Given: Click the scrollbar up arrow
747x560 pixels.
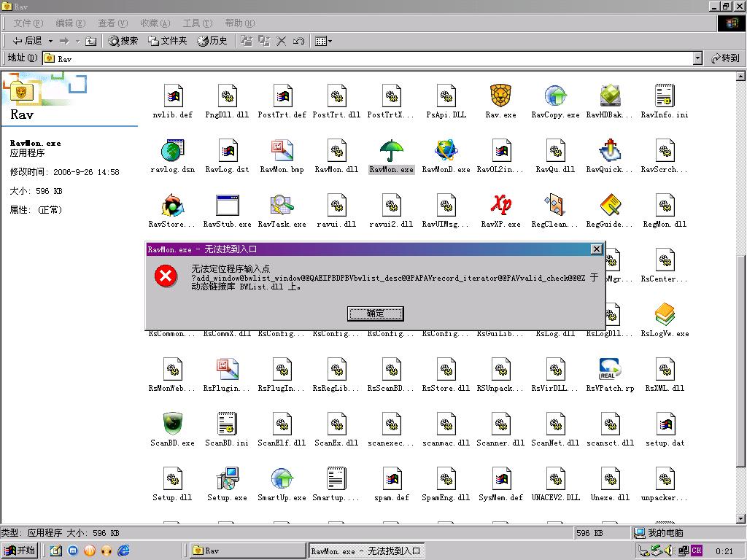Looking at the screenshot, I should 741,76.
